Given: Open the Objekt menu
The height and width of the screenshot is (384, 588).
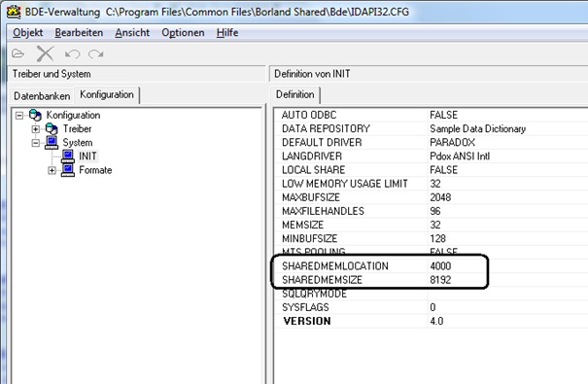Looking at the screenshot, I should 28,33.
